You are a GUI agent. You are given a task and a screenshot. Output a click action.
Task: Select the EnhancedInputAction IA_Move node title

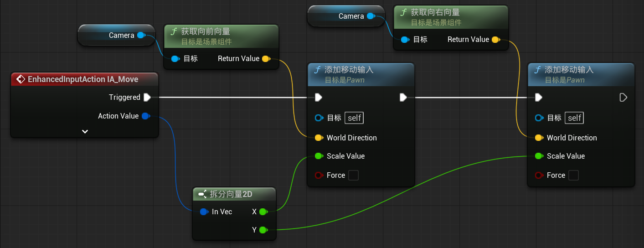click(x=83, y=79)
